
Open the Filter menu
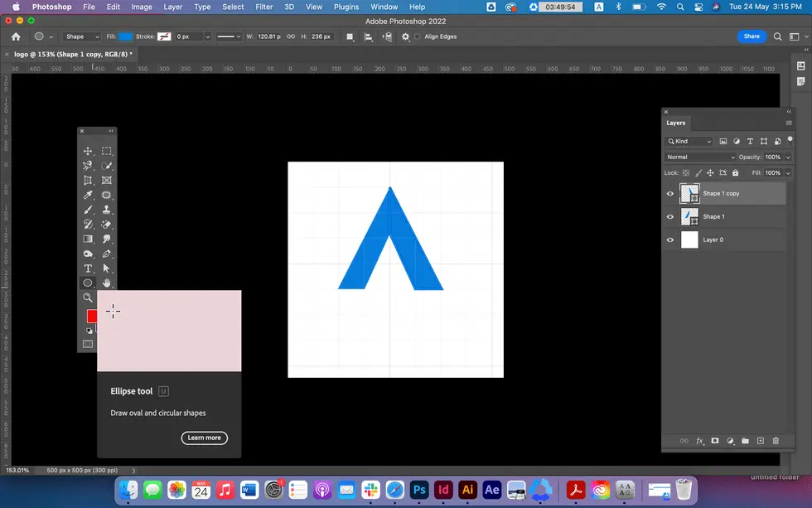[263, 7]
